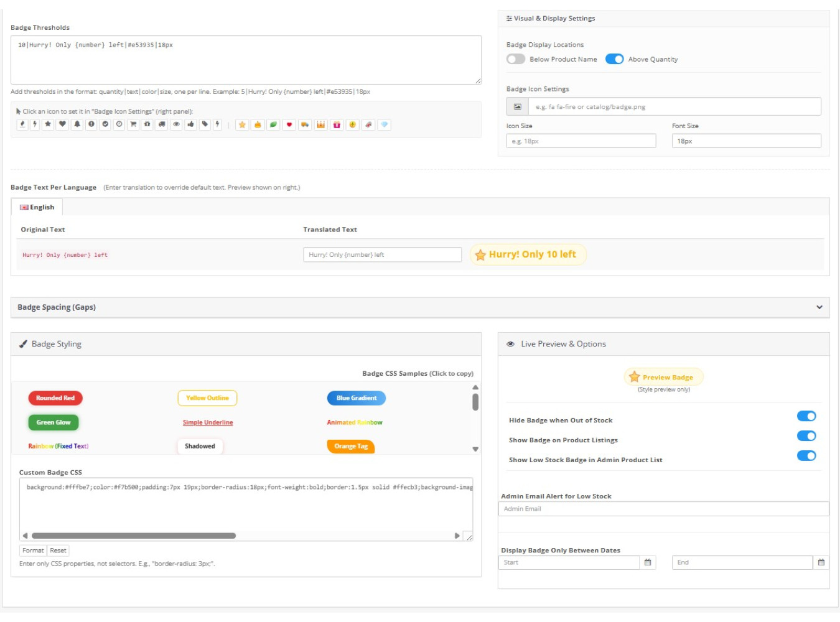
Task: Disable the Above Quantity toggle
Action: pos(614,59)
